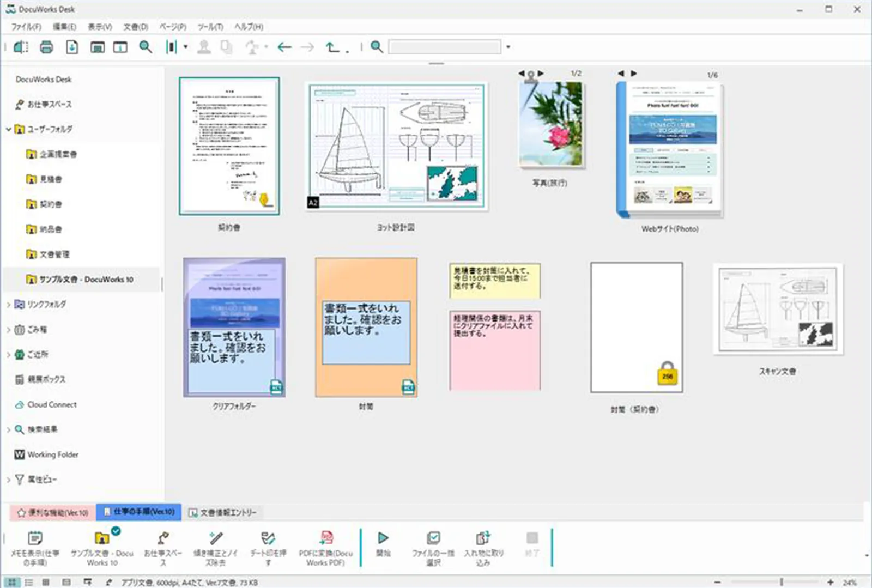Expand the リンクフォルダ tree node
This screenshot has width=872, height=588.
[8, 304]
